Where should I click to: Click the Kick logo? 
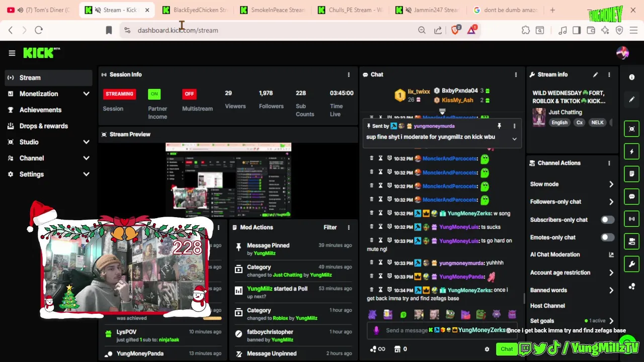pos(41,53)
